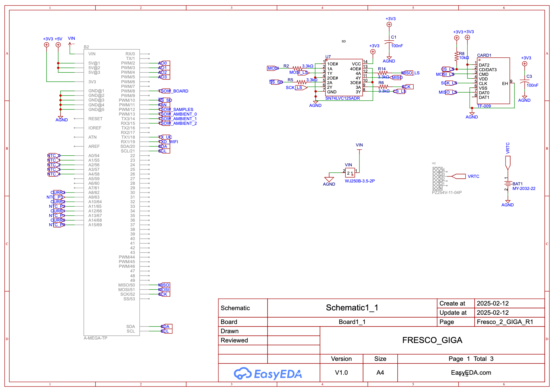Screen dimensions: 554x392
Task: Click the TXD_WIFI net port
Action: 164,142
